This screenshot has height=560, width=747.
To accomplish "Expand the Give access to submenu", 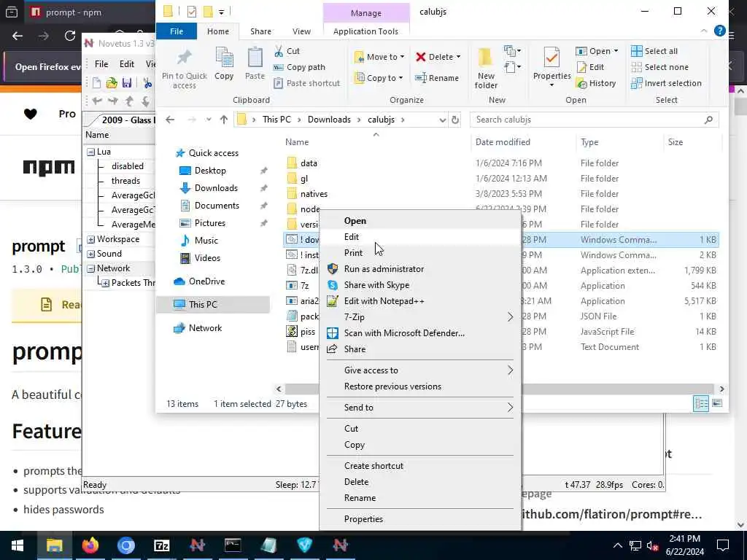I will click(x=510, y=370).
